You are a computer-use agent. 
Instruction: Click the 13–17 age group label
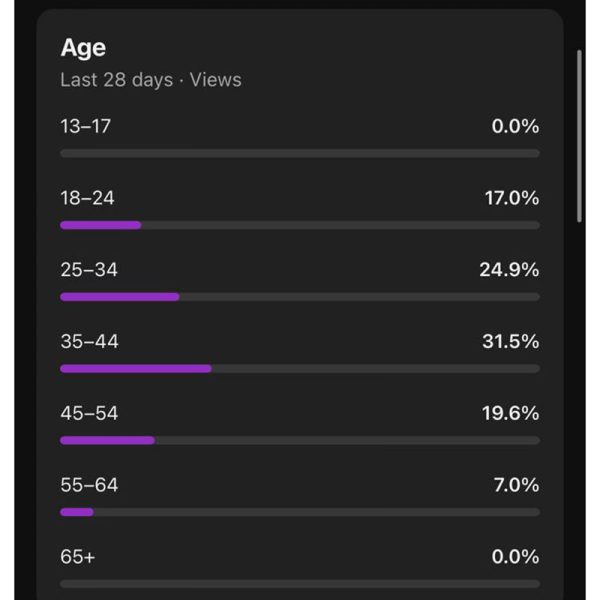pyautogui.click(x=86, y=126)
